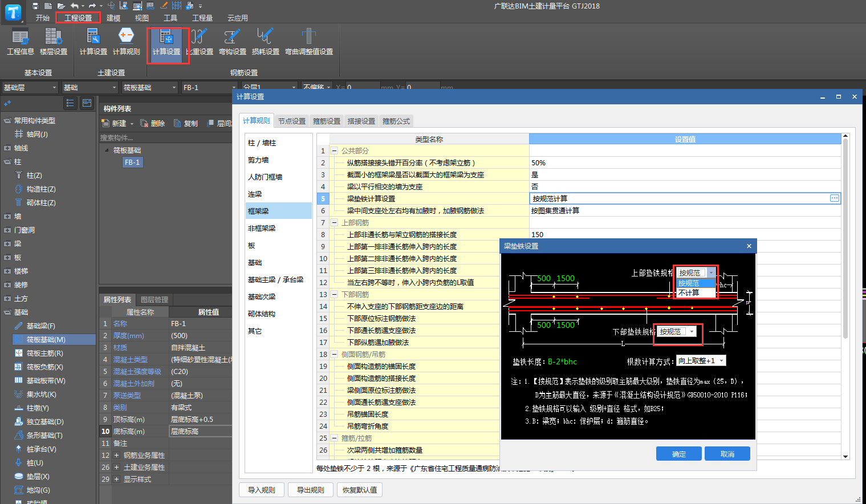Select 垫层(X) in navigation tree
Screen dimensions: 866x504
(38, 476)
